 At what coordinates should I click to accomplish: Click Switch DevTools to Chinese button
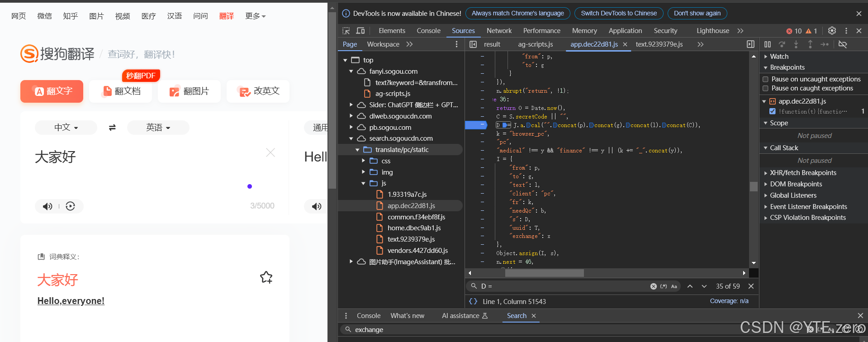pyautogui.click(x=619, y=14)
